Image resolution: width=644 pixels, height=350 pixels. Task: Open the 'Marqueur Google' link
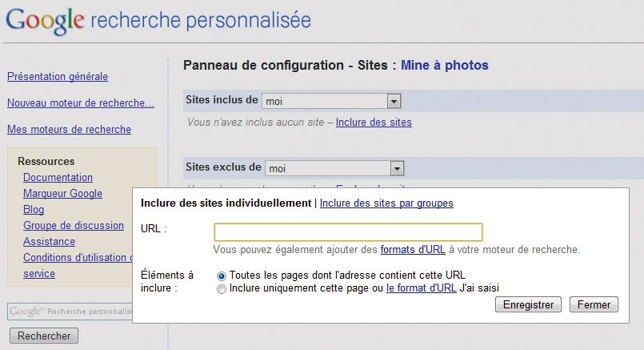coord(62,194)
